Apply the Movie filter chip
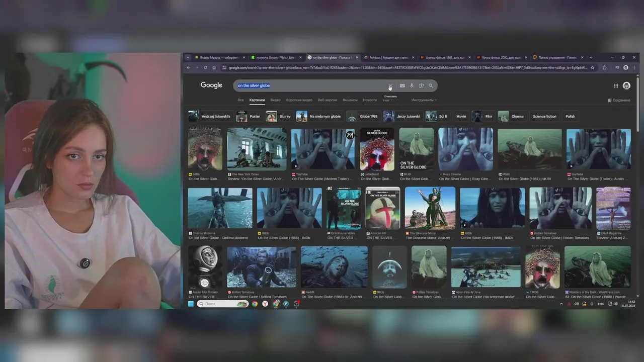Image resolution: width=644 pixels, height=362 pixels. click(x=461, y=116)
